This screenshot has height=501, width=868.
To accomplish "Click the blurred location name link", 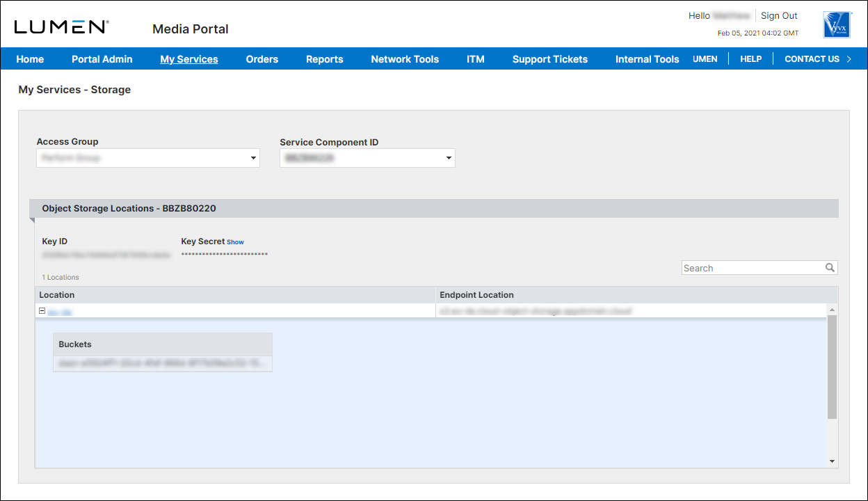I will 60,312.
